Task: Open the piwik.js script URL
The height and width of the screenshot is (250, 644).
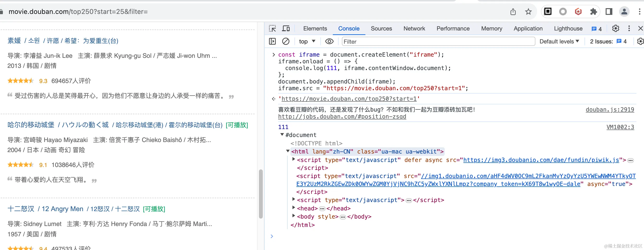Action: pyautogui.click(x=541, y=160)
